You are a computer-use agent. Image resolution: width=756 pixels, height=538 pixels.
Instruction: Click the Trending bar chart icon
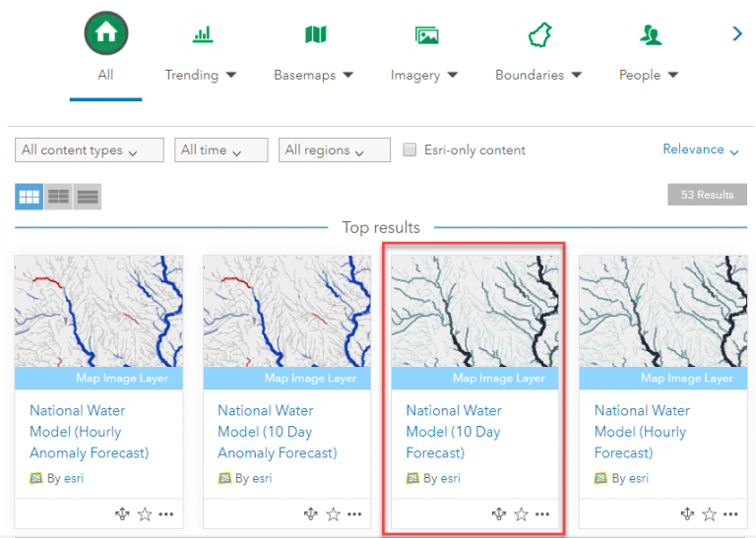click(203, 34)
